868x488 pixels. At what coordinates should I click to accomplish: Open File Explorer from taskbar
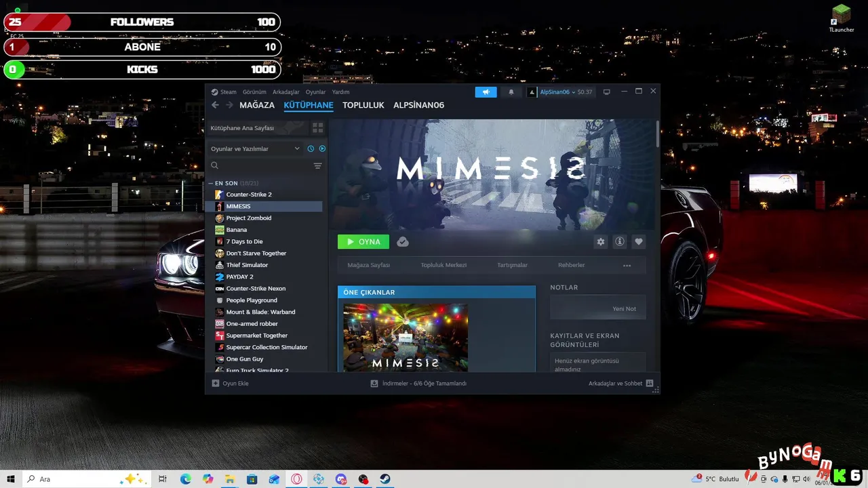click(x=230, y=479)
